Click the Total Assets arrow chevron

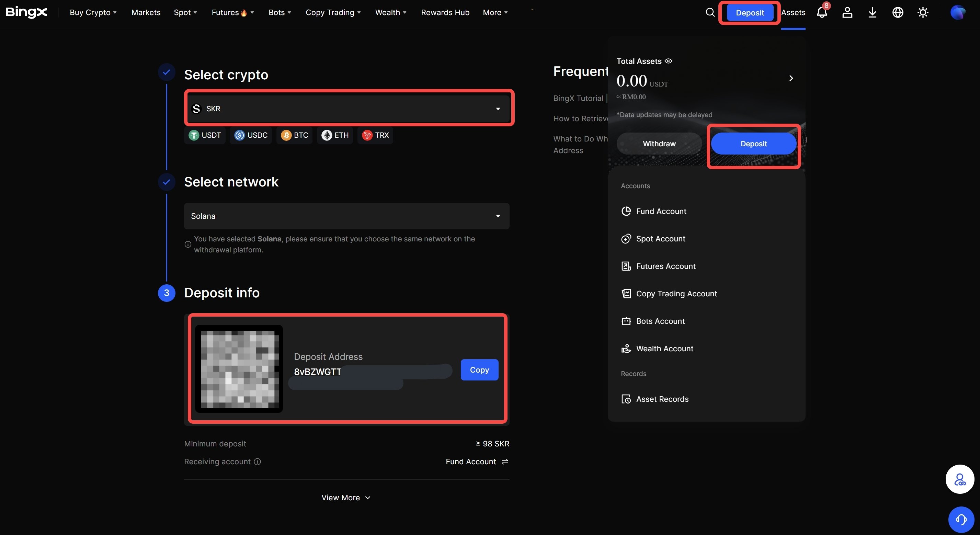[791, 78]
